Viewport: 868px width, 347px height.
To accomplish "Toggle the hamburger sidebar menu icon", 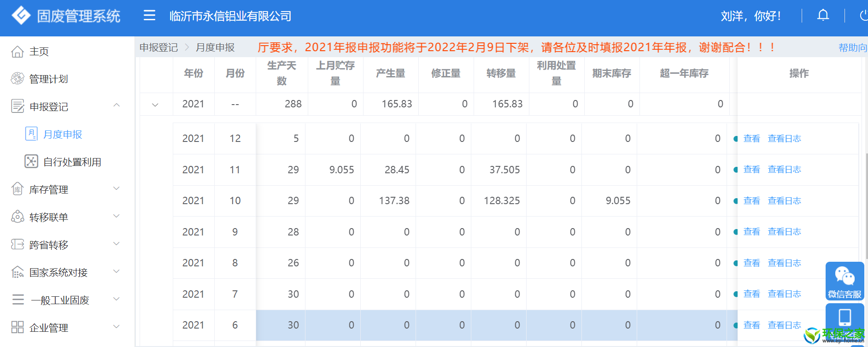I will pos(149,16).
